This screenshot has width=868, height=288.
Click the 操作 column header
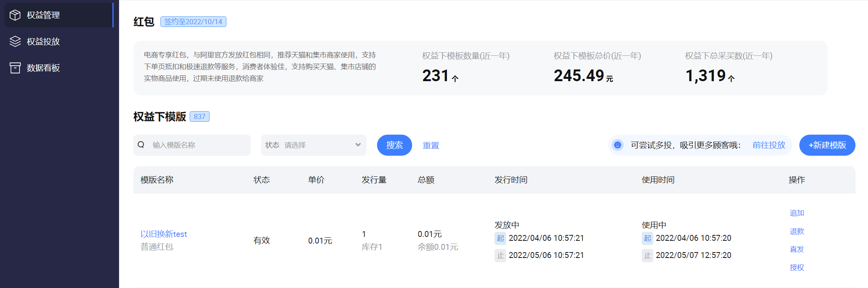coord(797,180)
